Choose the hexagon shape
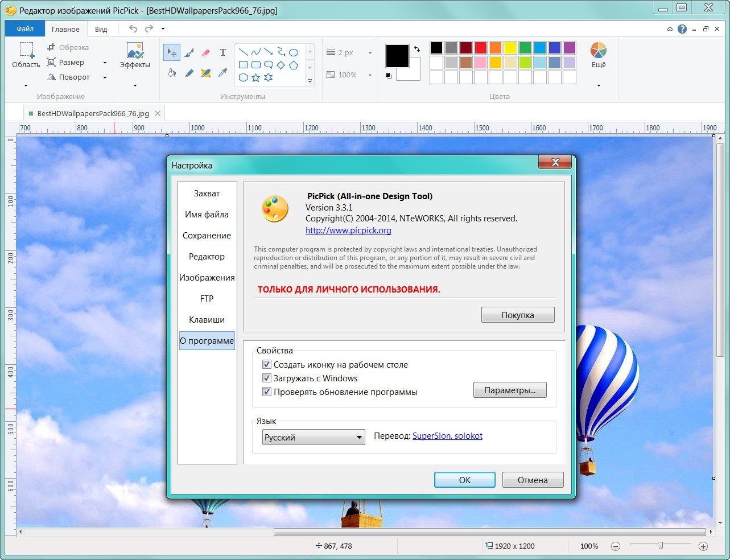Screen dimensions: 730x560 pyautogui.click(x=243, y=77)
